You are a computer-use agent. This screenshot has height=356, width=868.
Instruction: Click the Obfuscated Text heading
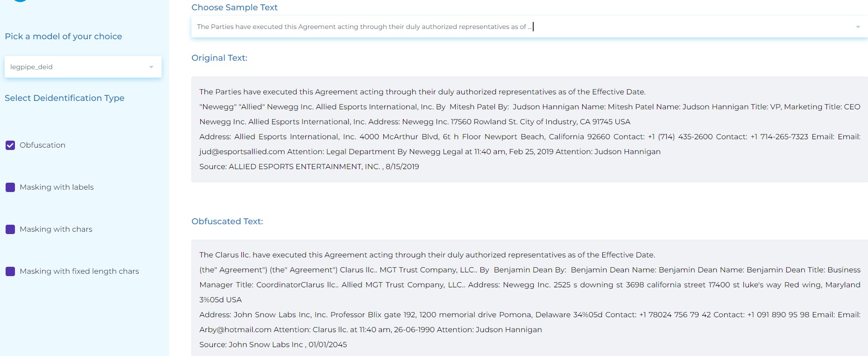click(227, 221)
